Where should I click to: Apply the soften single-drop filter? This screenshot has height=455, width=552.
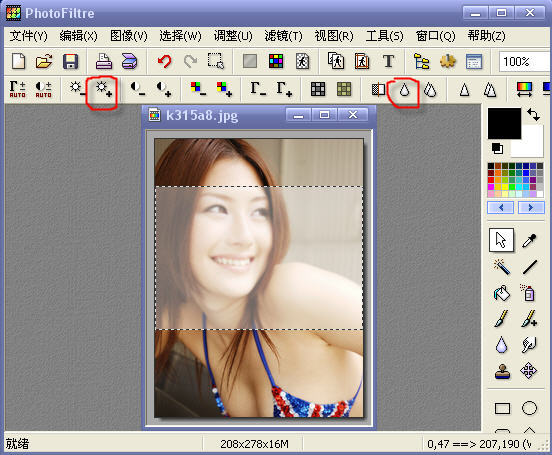pyautogui.click(x=404, y=90)
